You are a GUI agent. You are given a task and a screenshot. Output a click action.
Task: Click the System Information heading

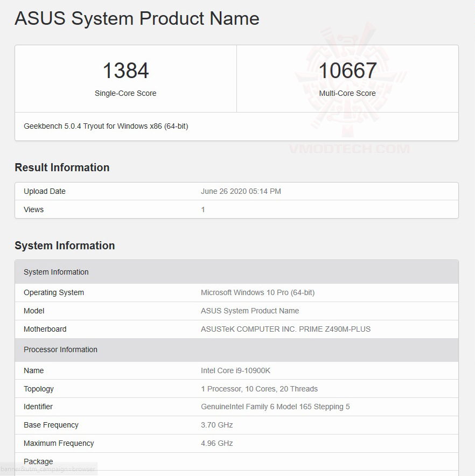[65, 246]
